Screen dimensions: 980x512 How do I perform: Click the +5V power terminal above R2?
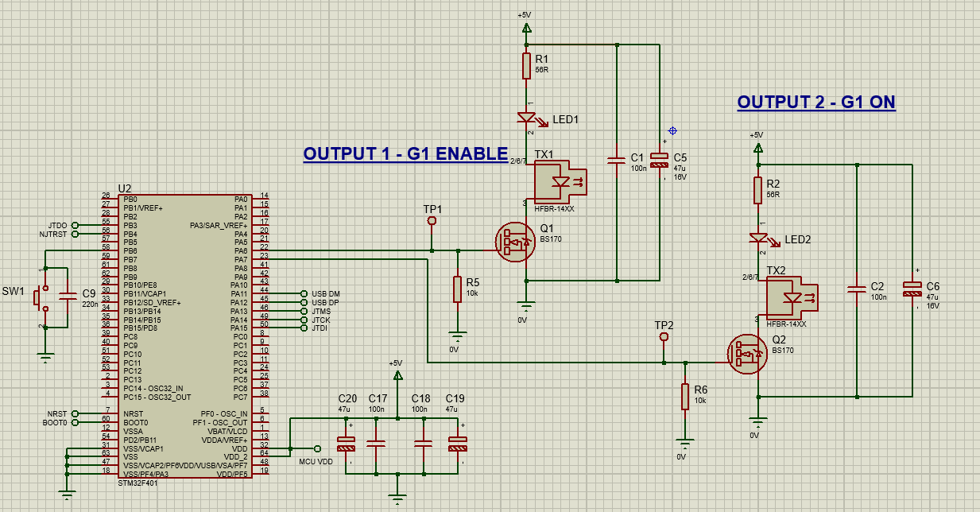click(x=757, y=147)
